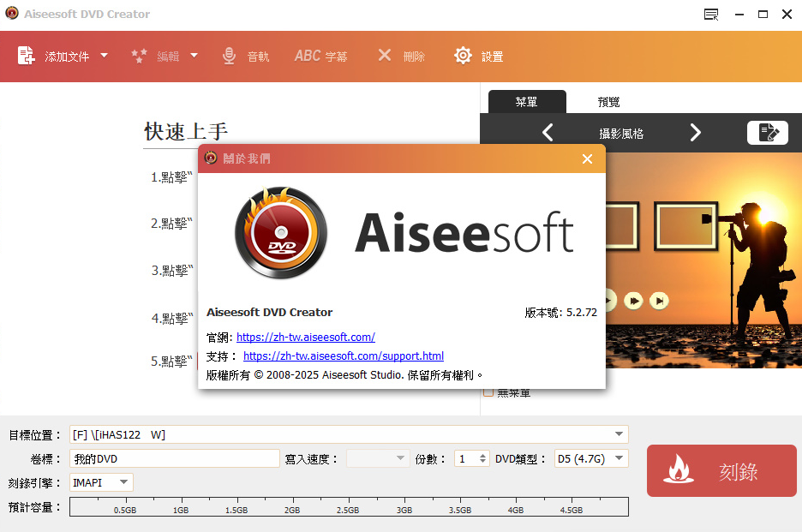Maximize the Aiseesoft DVD Creator window
The height and width of the screenshot is (532, 802).
[x=763, y=15]
